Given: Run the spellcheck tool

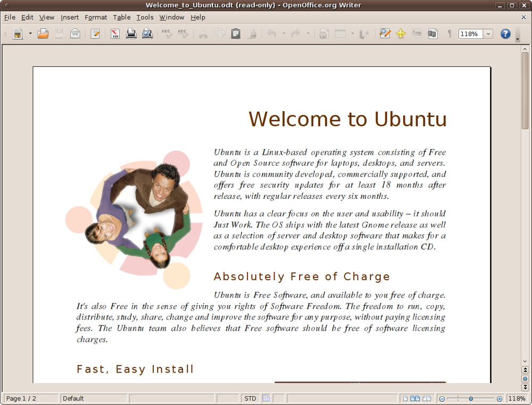Looking at the screenshot, I should click(x=166, y=33).
